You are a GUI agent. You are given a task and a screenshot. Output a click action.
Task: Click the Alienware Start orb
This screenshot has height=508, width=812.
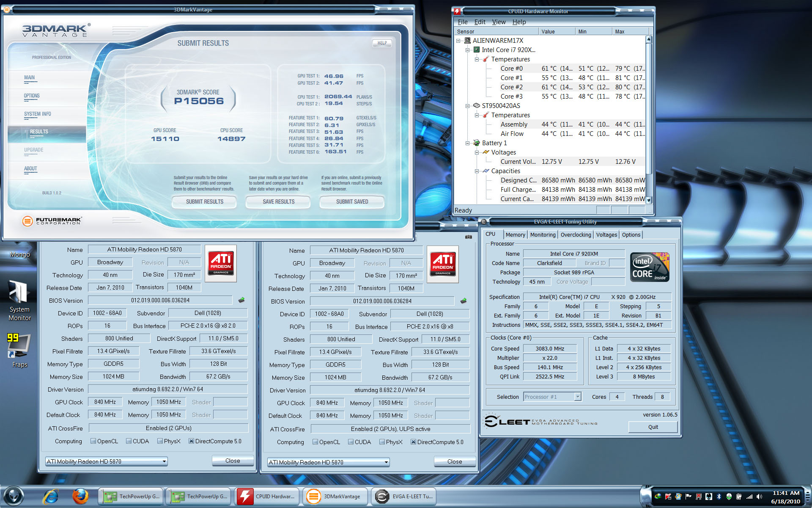pos(14,496)
